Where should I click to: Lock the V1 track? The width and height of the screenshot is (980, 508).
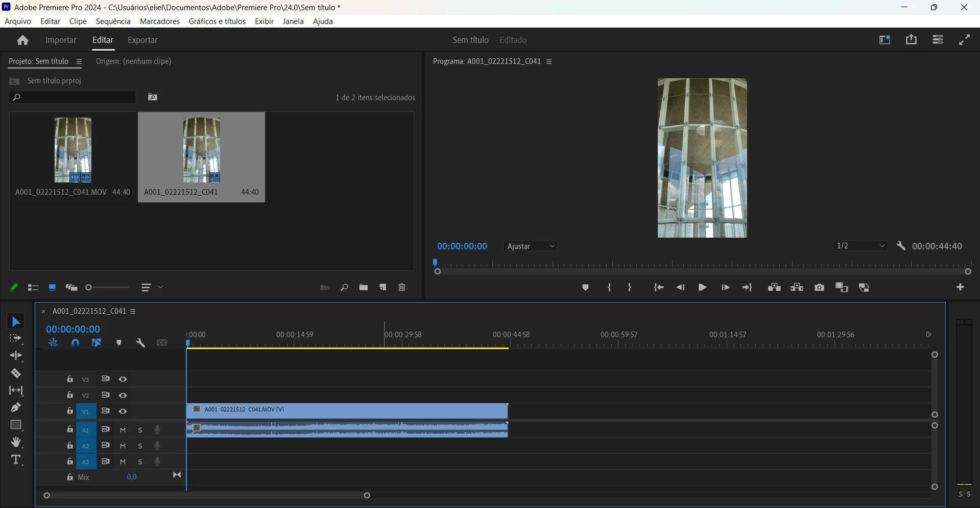(70, 411)
